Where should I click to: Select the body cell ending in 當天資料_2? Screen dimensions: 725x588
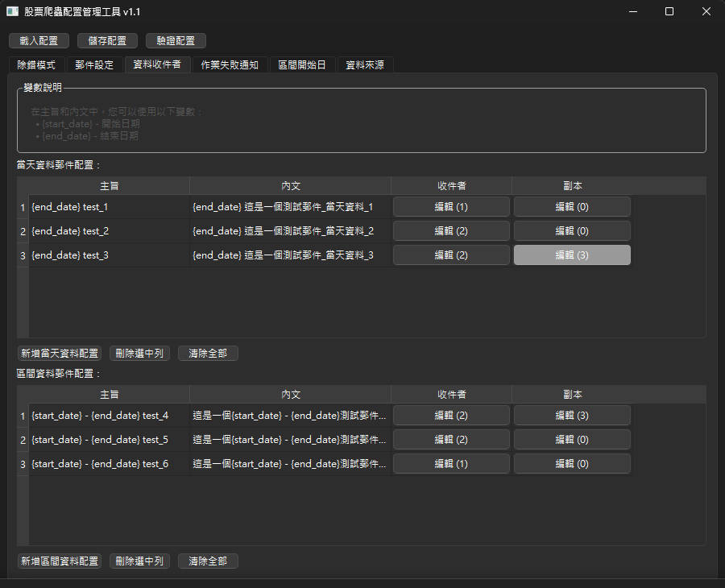click(290, 230)
